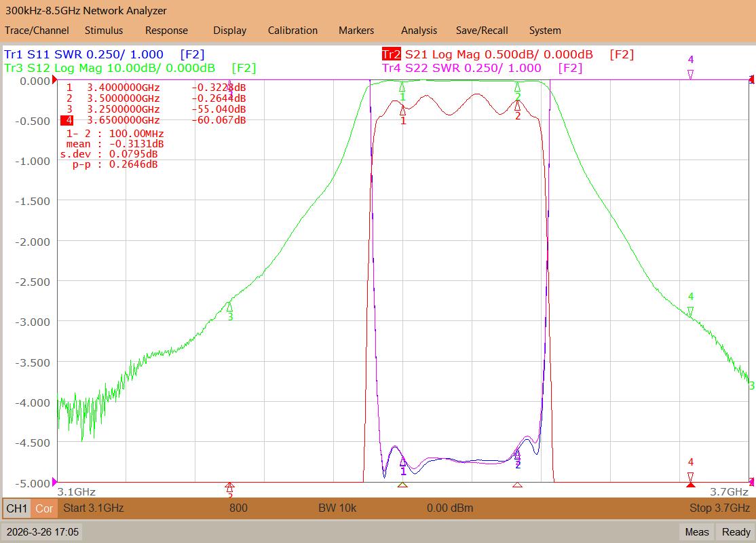Click the 3.7GHz axis stop label
This screenshot has width=756, height=543.
pos(729,492)
